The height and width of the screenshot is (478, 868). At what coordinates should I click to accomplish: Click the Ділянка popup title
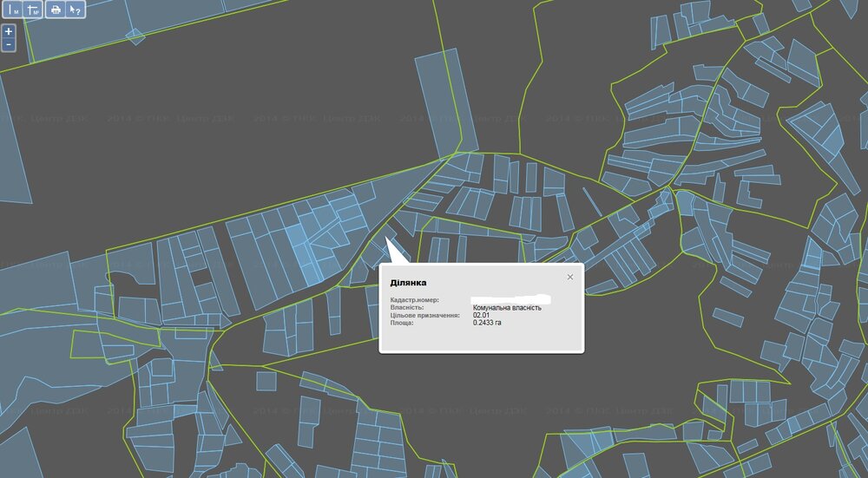coord(409,282)
